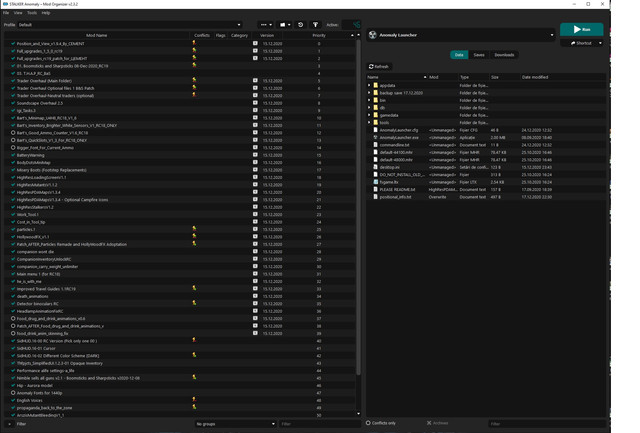
Task: Click conflict icon on Improved Travel Guides row
Action: pos(194,289)
